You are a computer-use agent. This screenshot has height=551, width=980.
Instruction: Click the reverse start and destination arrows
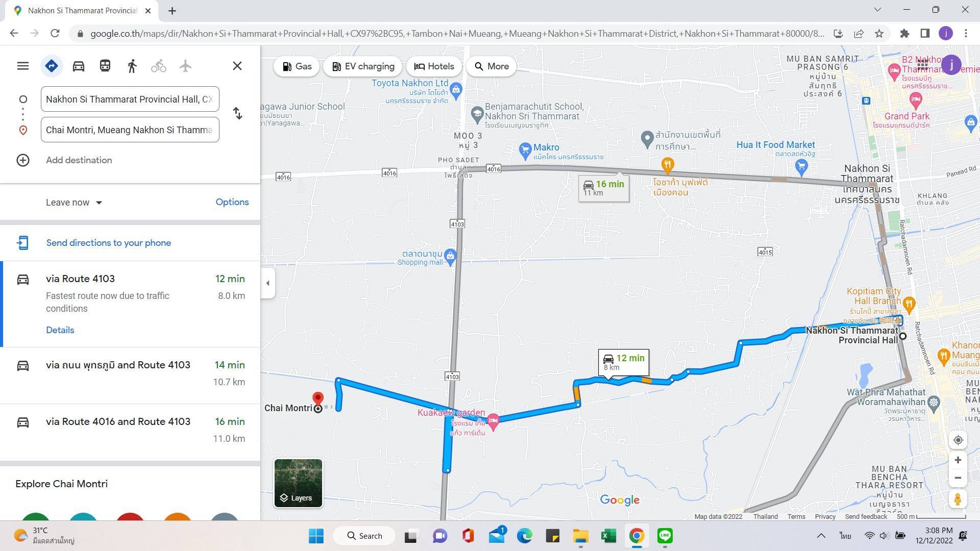(x=237, y=113)
